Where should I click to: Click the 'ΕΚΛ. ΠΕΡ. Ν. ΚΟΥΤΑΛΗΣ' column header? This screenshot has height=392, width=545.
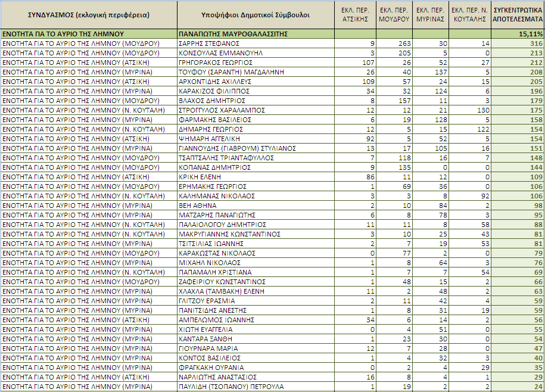tap(469, 15)
